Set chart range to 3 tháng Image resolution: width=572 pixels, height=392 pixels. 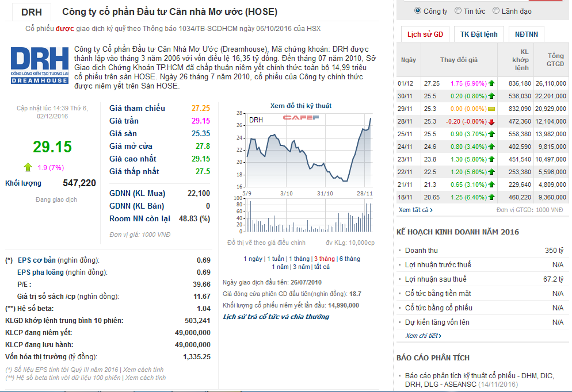pos(325,259)
